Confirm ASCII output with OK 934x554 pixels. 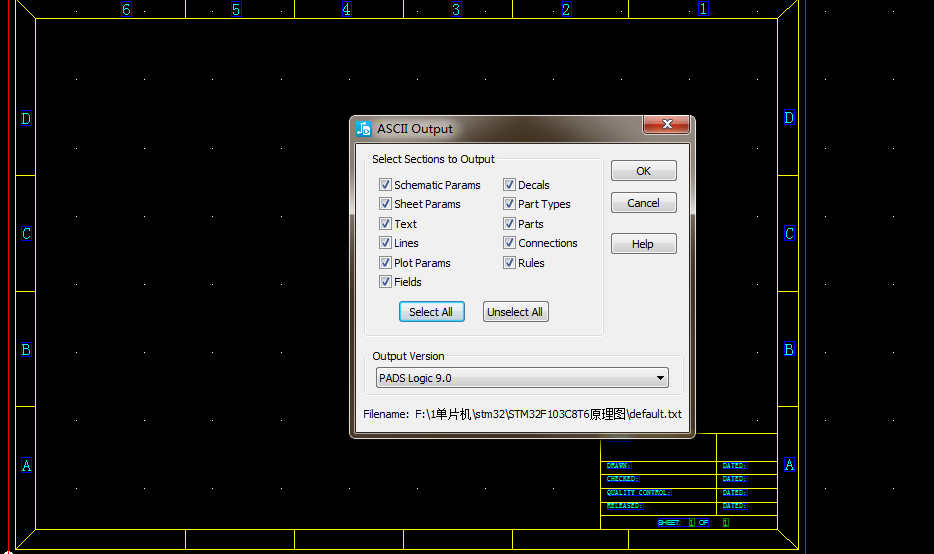[643, 171]
